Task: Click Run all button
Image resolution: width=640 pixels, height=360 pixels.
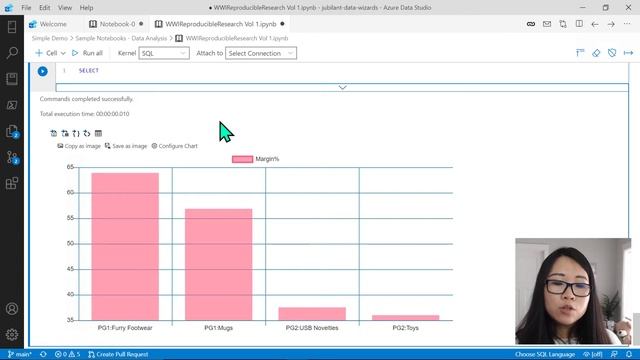Action: (x=87, y=53)
